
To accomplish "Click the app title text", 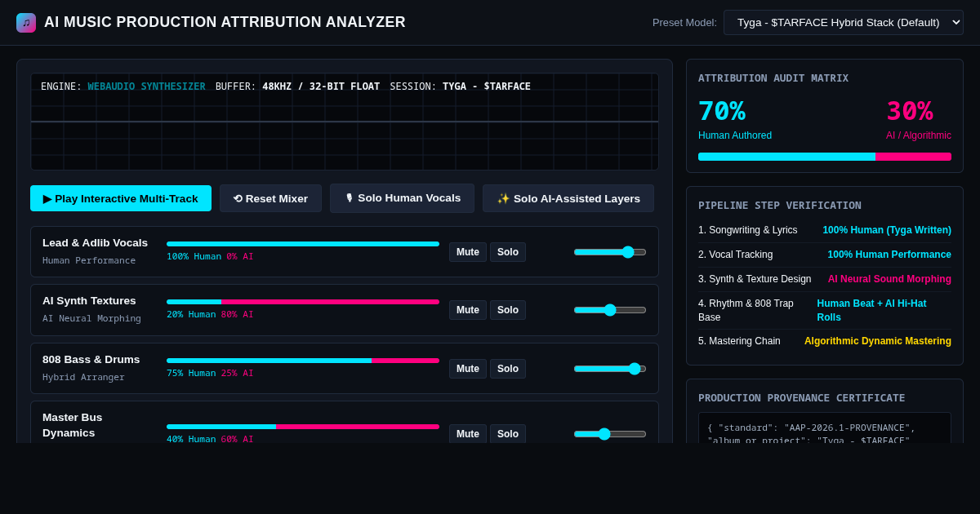I will 225,23.
